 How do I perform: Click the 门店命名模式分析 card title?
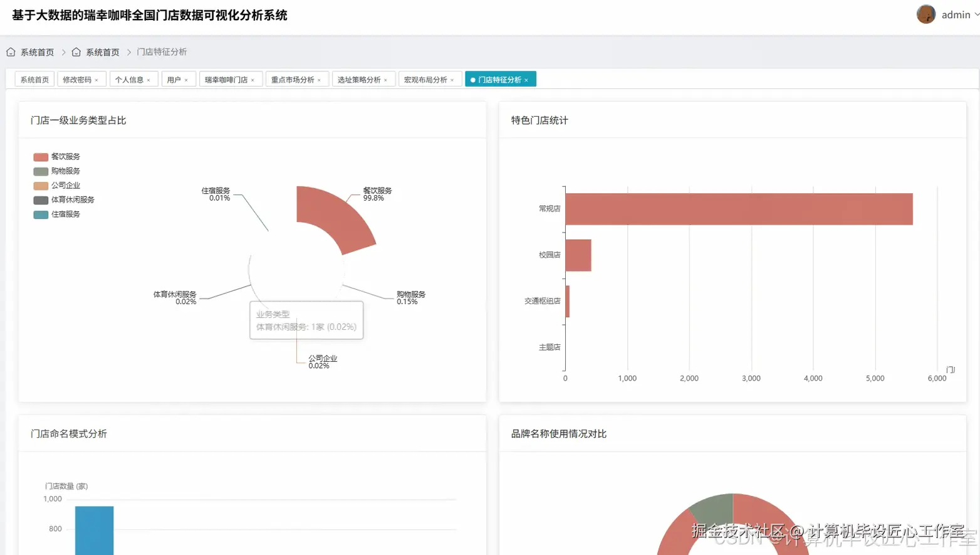[x=69, y=434]
